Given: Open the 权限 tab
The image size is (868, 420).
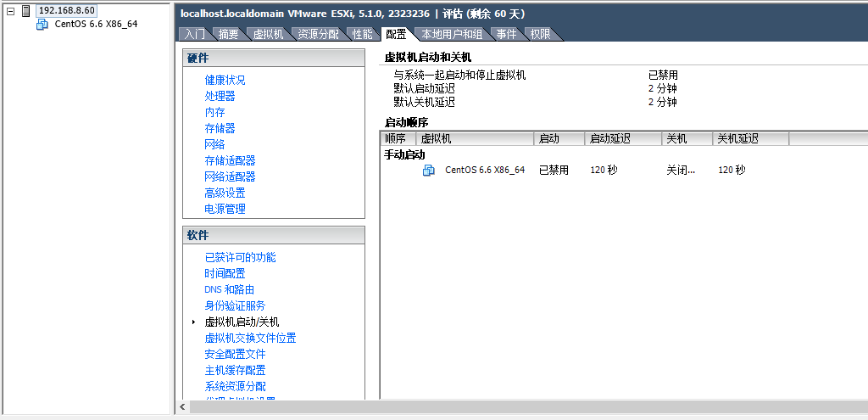Looking at the screenshot, I should coord(540,34).
